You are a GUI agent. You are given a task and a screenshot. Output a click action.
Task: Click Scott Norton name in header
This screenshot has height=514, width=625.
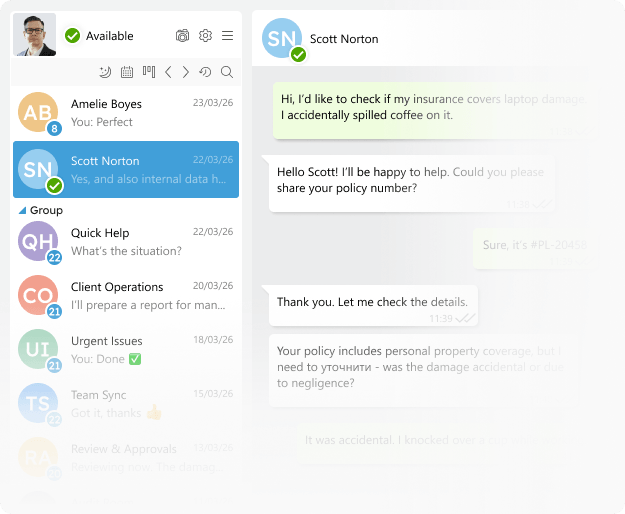point(344,39)
